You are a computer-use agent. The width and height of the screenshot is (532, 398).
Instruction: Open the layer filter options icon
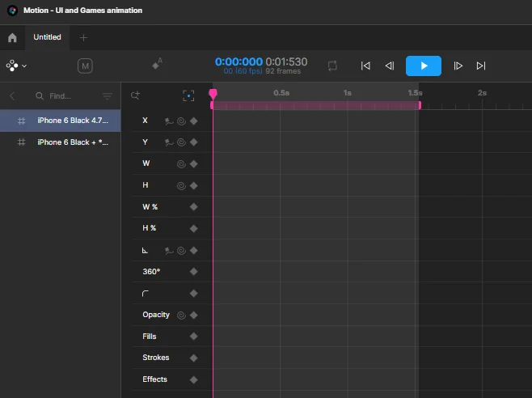tap(108, 96)
